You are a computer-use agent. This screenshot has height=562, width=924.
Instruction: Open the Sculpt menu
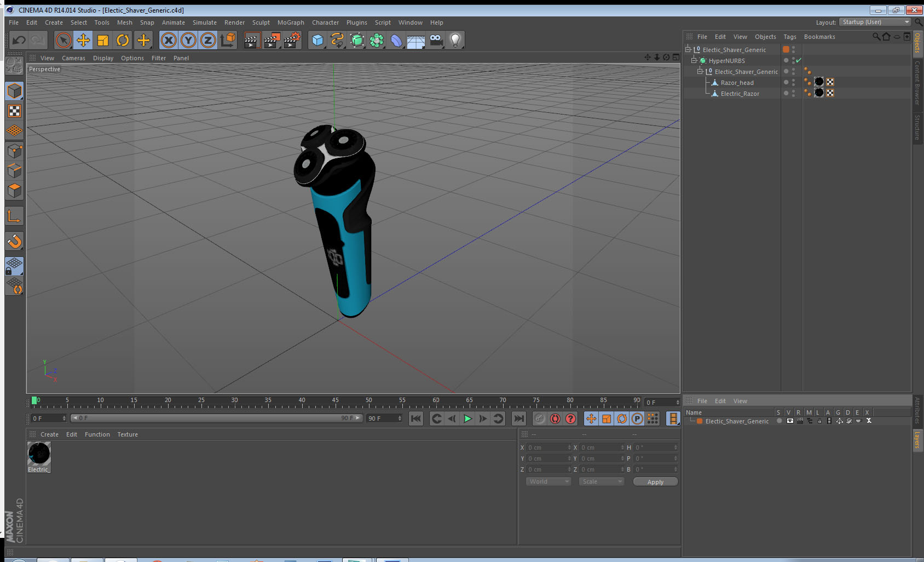click(261, 22)
